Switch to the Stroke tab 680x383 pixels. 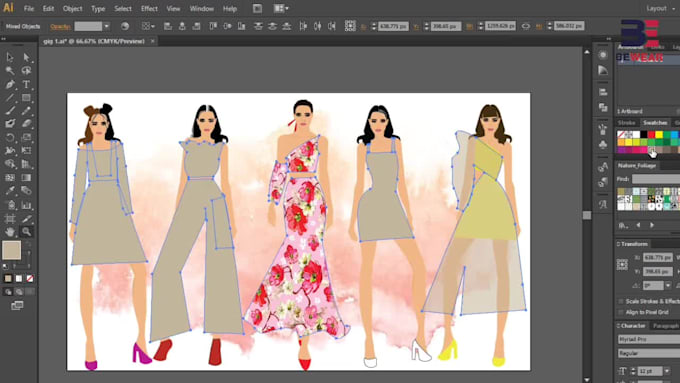[x=626, y=123]
